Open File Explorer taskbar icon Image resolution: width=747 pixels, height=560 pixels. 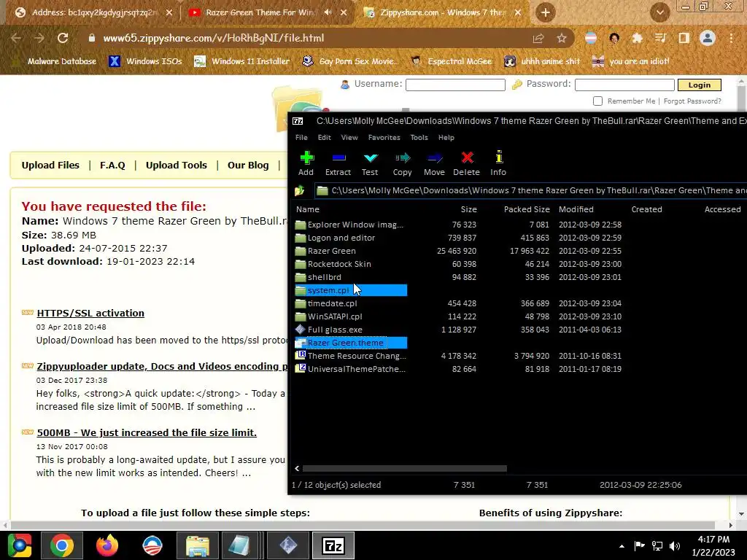pos(197,545)
